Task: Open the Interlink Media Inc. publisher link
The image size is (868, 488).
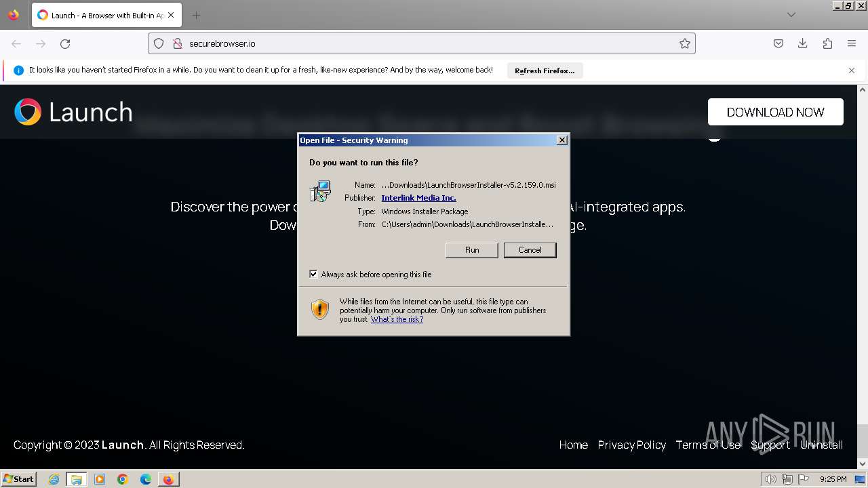Action: [x=418, y=198]
